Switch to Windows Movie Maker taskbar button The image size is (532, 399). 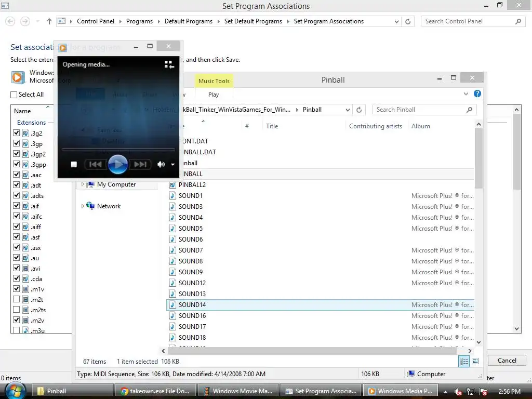click(238, 391)
